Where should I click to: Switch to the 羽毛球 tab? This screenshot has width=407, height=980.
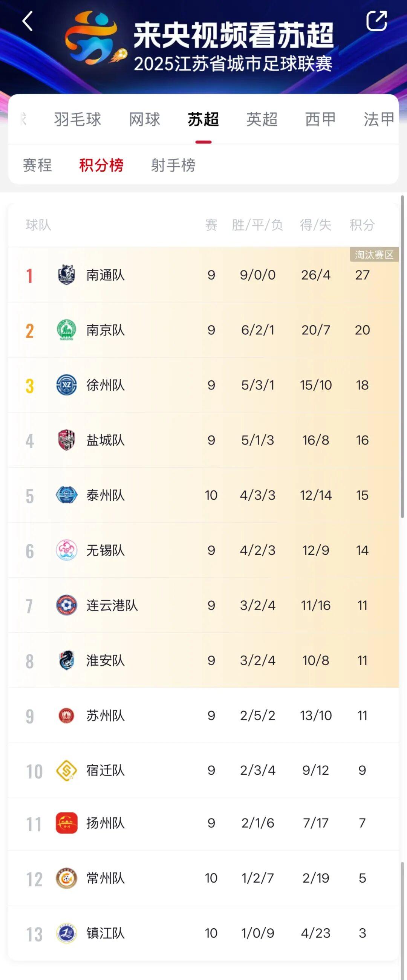(78, 120)
